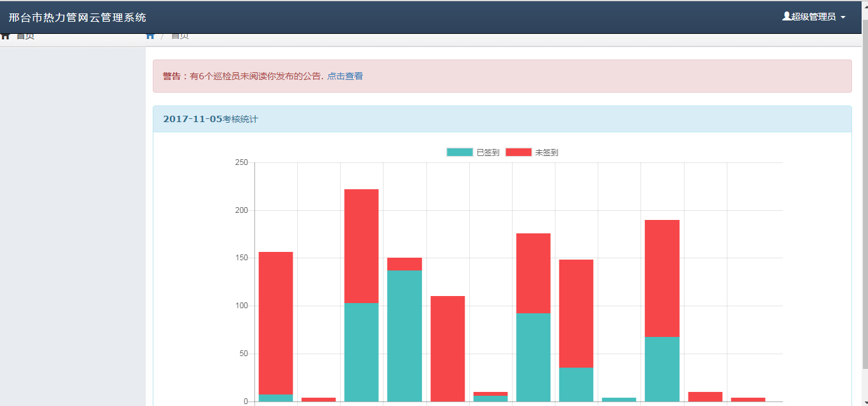
Task: Toggle the 已签到 dataset via legend label
Action: coord(488,152)
